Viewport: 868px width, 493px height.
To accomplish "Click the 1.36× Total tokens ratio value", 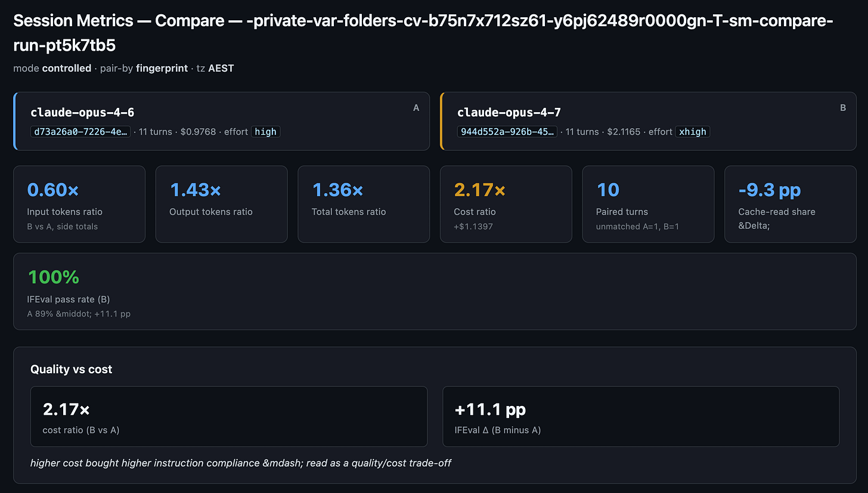I will click(x=337, y=190).
